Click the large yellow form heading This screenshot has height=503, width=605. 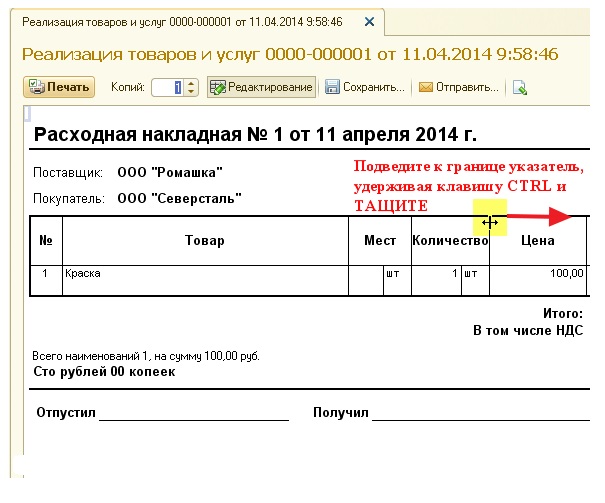[x=290, y=54]
